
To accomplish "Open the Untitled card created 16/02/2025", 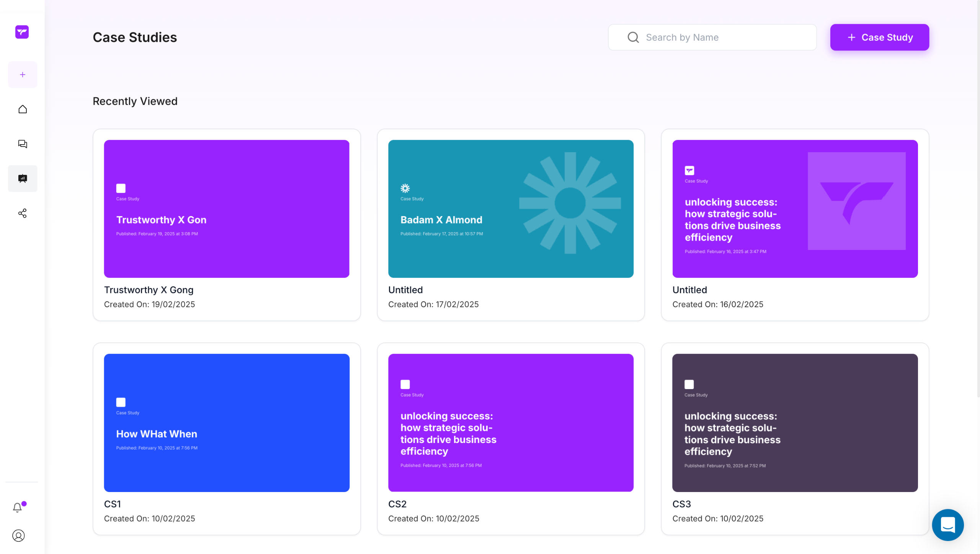I will click(x=795, y=209).
